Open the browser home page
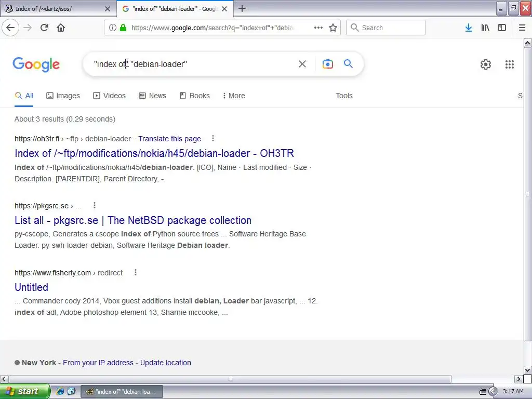Screen dimensions: 532x399 [x=61, y=28]
